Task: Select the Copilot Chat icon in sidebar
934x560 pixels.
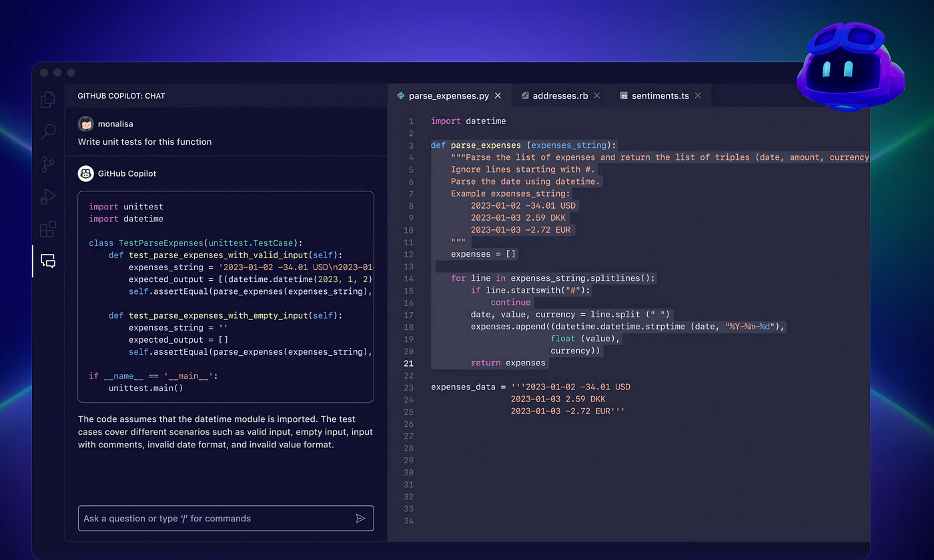Action: point(48,261)
